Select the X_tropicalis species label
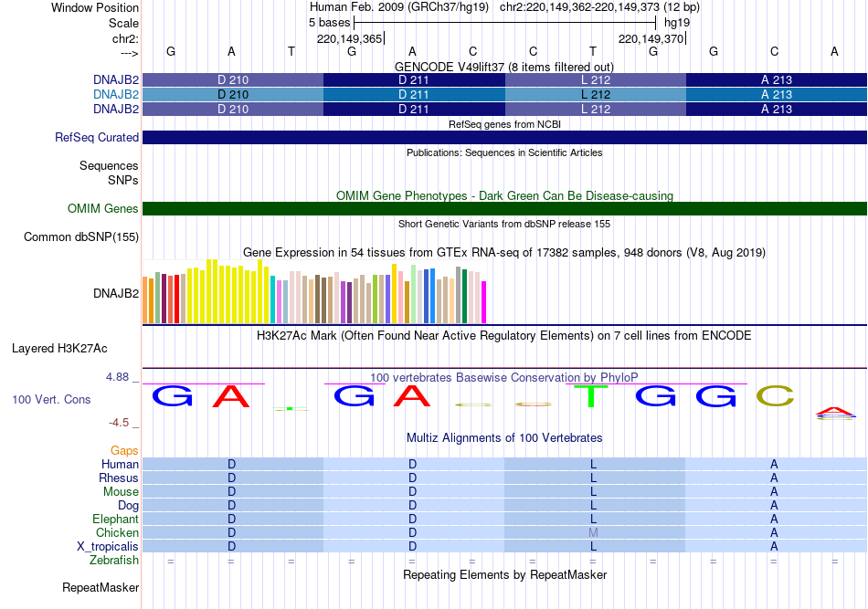Screen dimensions: 868x609 point(108,547)
